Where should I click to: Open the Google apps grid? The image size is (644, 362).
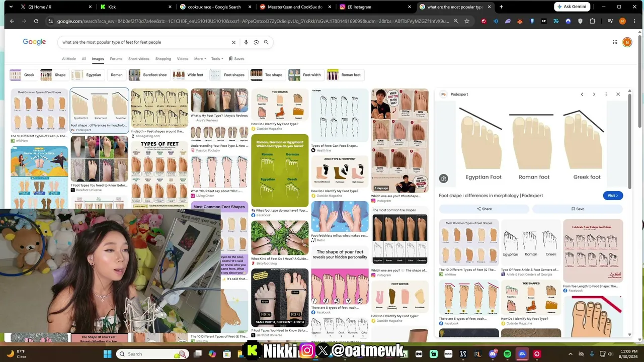tap(615, 42)
